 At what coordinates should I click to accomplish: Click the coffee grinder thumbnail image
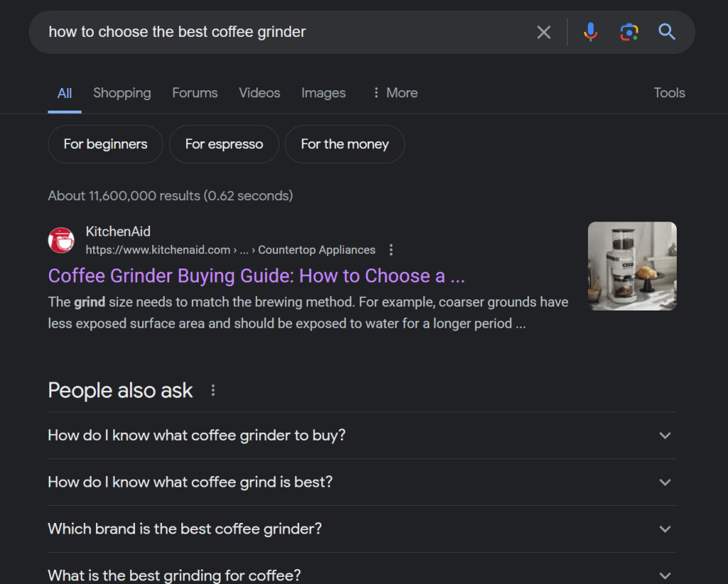pyautogui.click(x=632, y=266)
